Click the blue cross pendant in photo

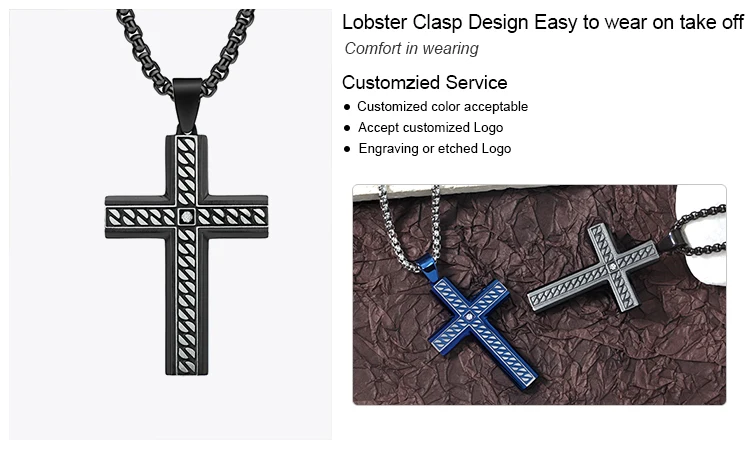[482, 330]
